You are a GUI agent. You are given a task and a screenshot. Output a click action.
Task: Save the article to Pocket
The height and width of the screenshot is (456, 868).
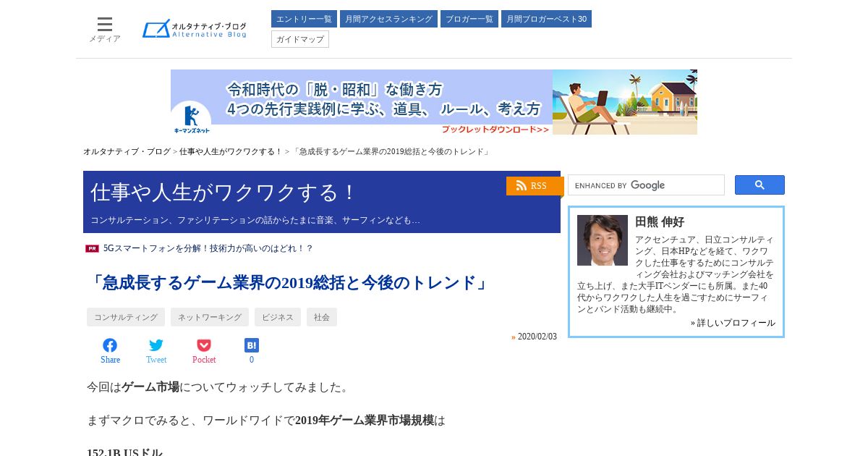pyautogui.click(x=204, y=351)
